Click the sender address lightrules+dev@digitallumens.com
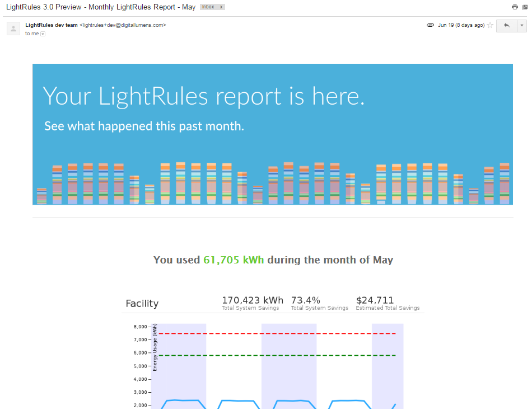The height and width of the screenshot is (410, 532). [x=123, y=25]
